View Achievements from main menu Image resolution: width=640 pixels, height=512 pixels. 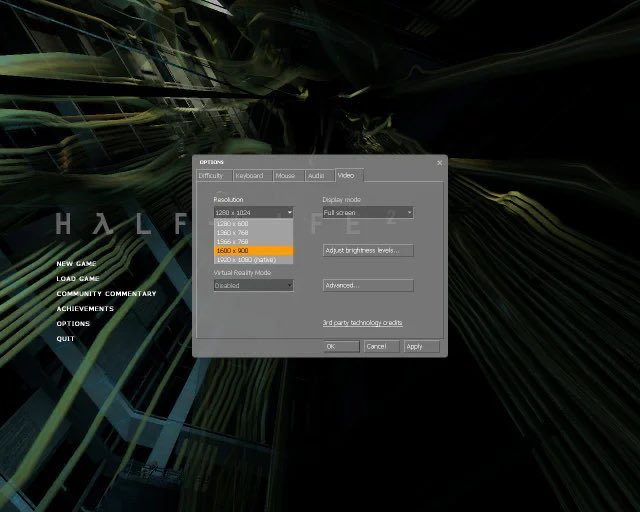coord(85,309)
